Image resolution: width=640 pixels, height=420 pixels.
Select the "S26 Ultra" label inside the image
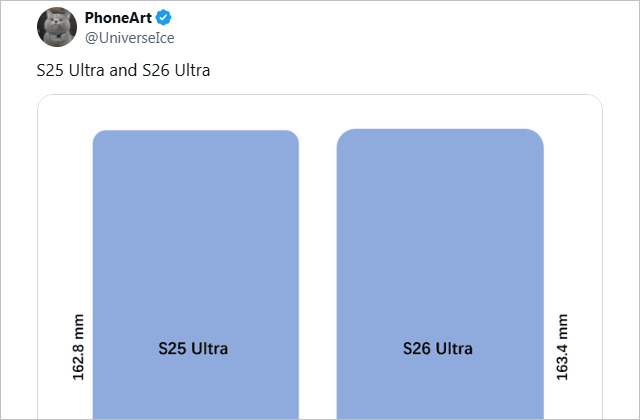pos(438,349)
